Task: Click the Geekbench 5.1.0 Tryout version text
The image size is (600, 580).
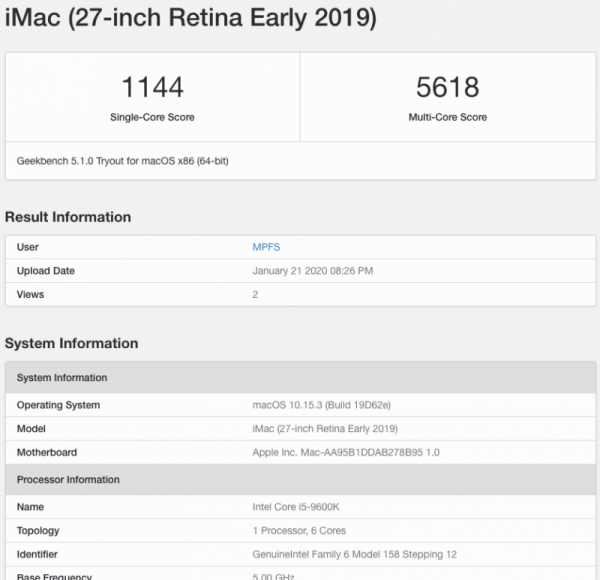Action: tap(124, 161)
